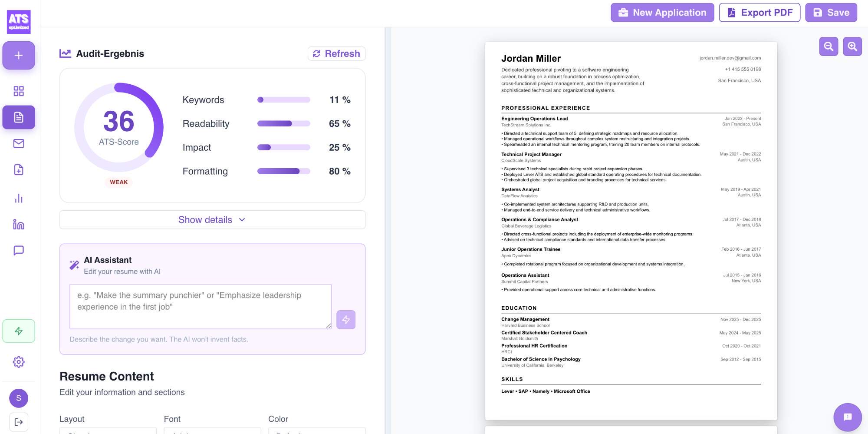Open the LinkedIn icon in sidebar
This screenshot has width=868, height=434.
(x=19, y=224)
